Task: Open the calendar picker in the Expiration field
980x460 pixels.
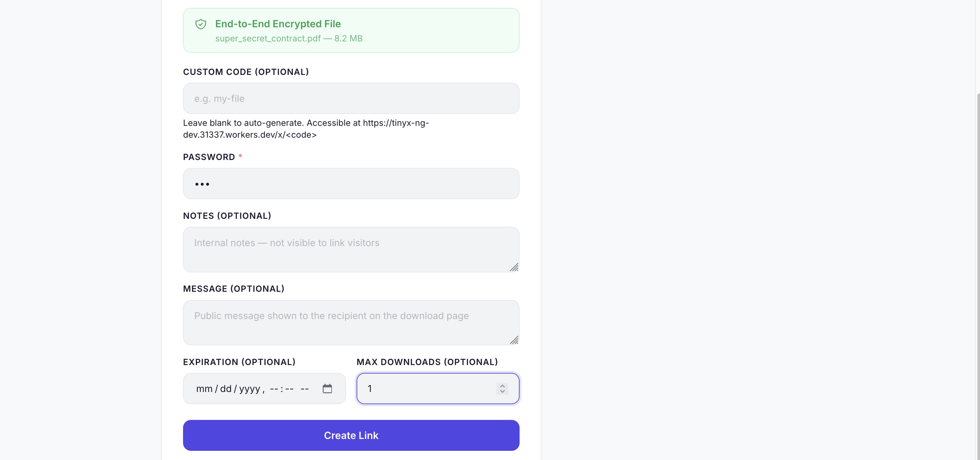Action: (327, 388)
